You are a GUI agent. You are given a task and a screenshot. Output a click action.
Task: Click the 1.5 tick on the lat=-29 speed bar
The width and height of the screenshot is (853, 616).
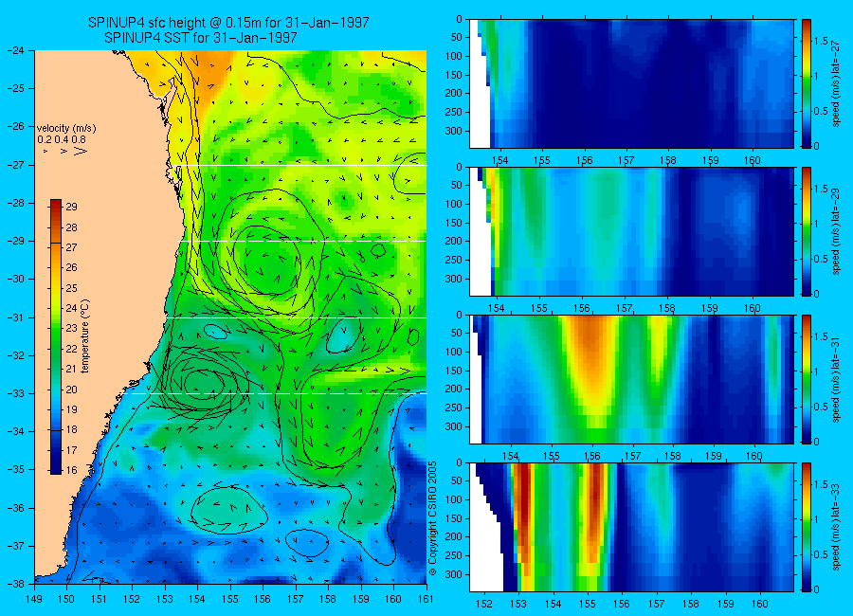[x=821, y=190]
